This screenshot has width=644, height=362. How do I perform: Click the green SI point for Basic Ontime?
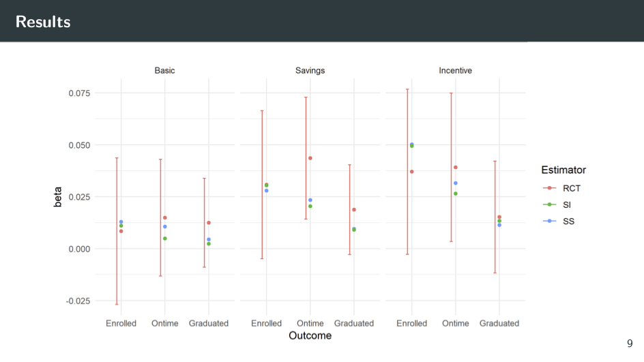click(x=165, y=239)
